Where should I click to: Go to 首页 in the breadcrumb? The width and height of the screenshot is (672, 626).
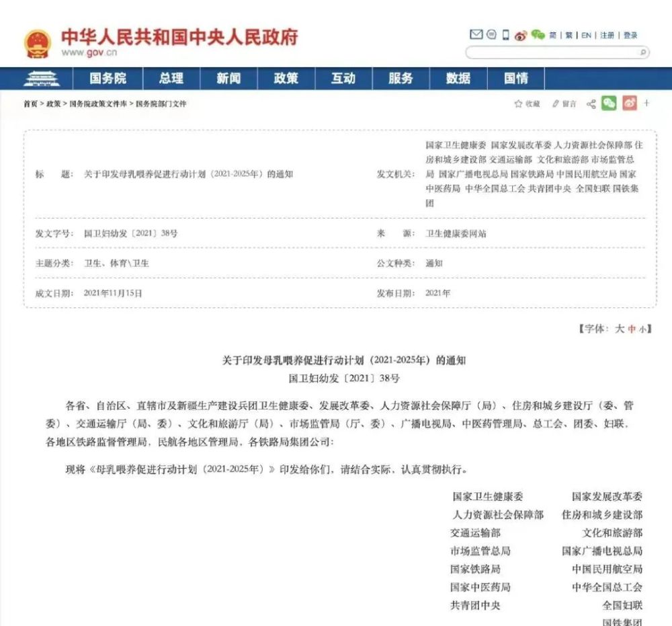(x=30, y=104)
